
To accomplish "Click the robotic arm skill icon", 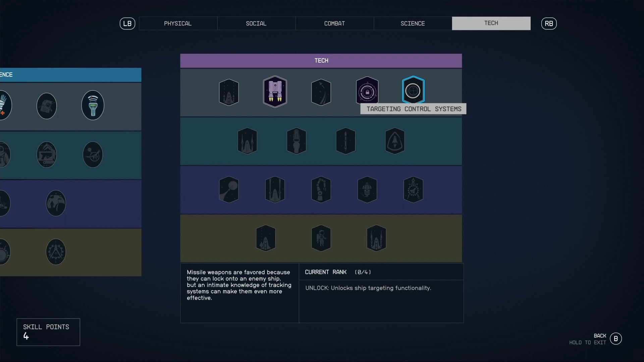I will [x=321, y=189].
